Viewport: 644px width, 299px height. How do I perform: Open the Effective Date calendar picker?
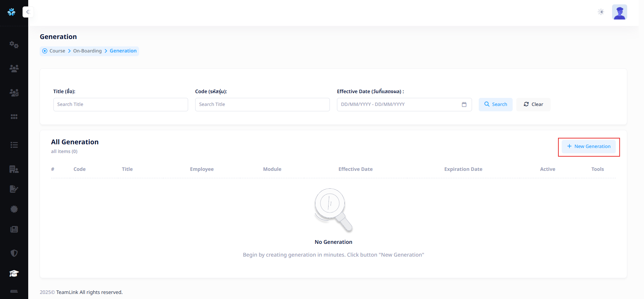point(464,105)
